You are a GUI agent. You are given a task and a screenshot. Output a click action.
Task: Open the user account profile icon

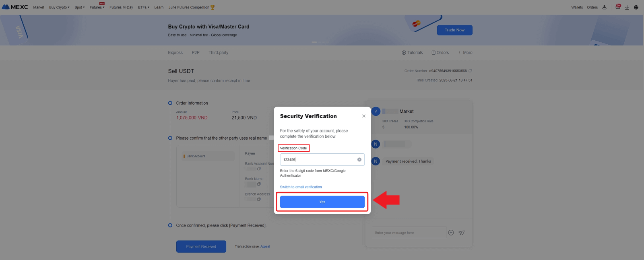pyautogui.click(x=604, y=7)
